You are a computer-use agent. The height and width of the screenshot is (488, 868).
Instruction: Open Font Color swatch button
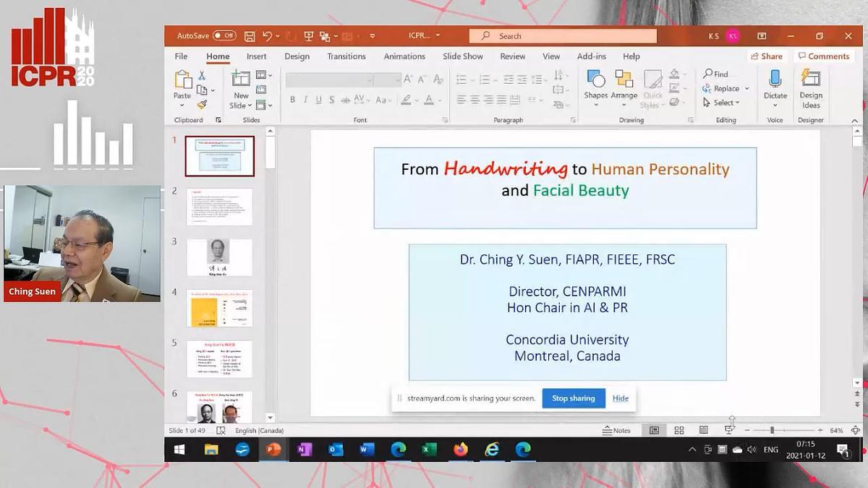pyautogui.click(x=429, y=100)
